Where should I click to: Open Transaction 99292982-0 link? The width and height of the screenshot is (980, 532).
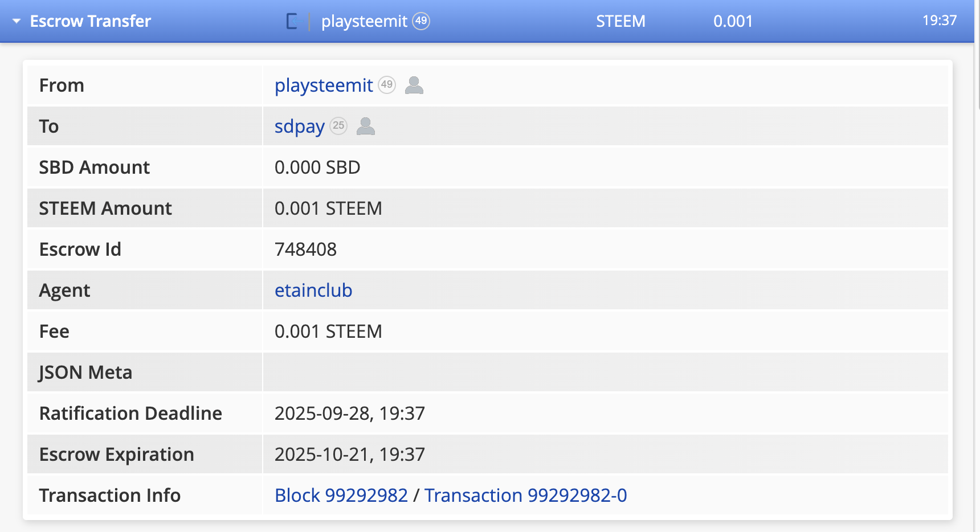(526, 496)
